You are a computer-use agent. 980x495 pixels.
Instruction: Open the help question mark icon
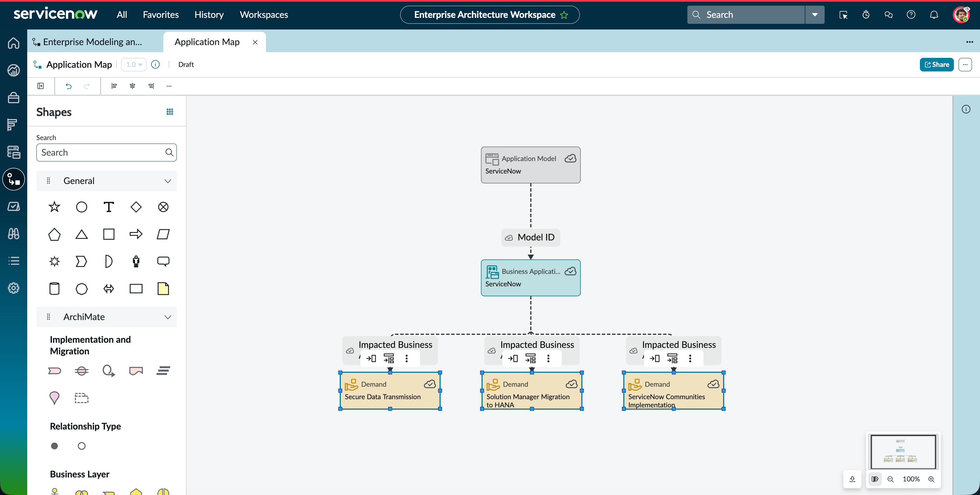tap(911, 14)
